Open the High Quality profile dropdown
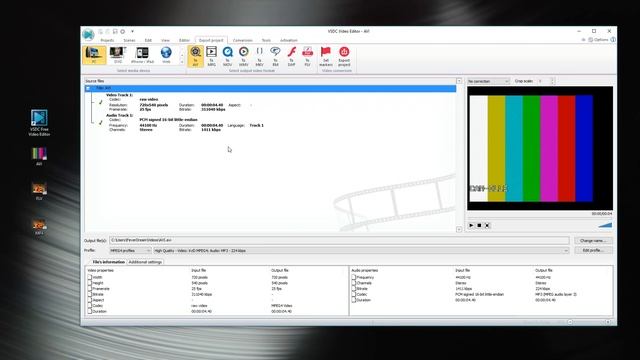The height and width of the screenshot is (360, 640). (x=361, y=251)
